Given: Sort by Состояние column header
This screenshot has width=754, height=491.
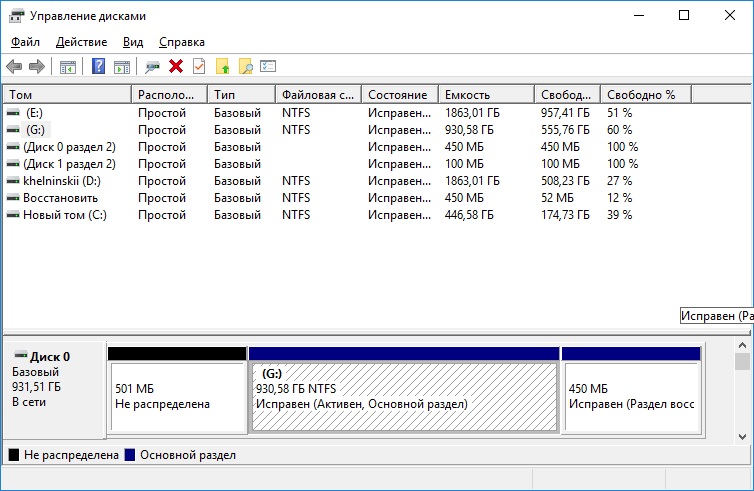Looking at the screenshot, I should coord(400,95).
